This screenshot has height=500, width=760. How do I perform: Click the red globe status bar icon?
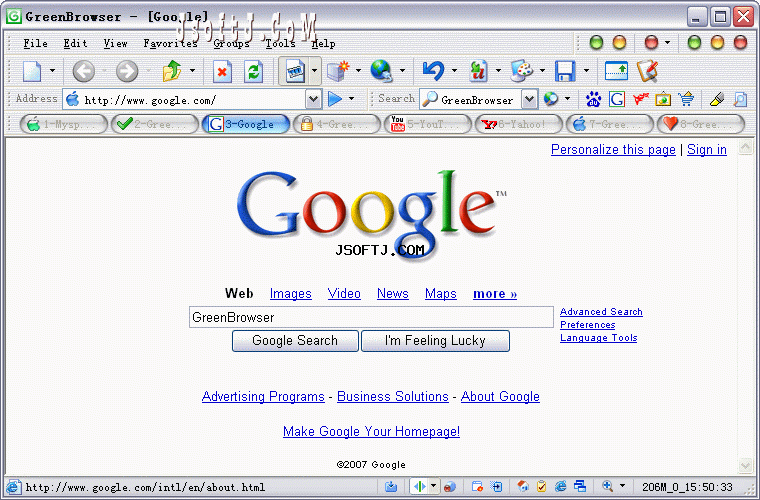pos(450,486)
